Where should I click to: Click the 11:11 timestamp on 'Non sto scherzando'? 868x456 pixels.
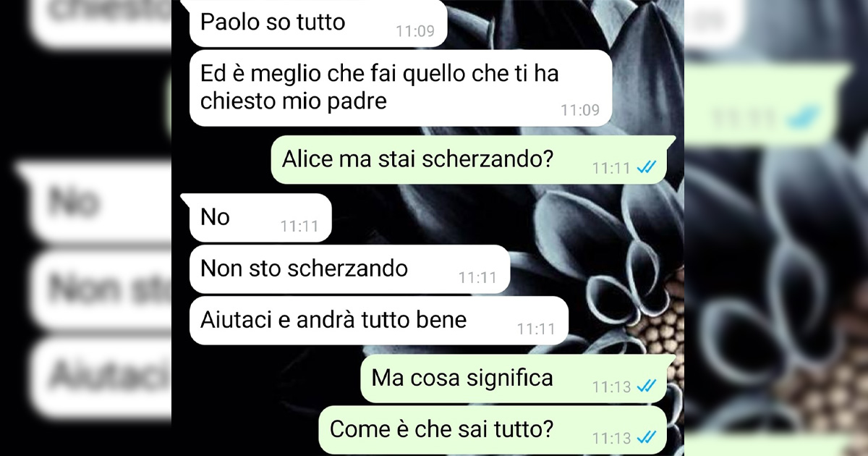[477, 277]
